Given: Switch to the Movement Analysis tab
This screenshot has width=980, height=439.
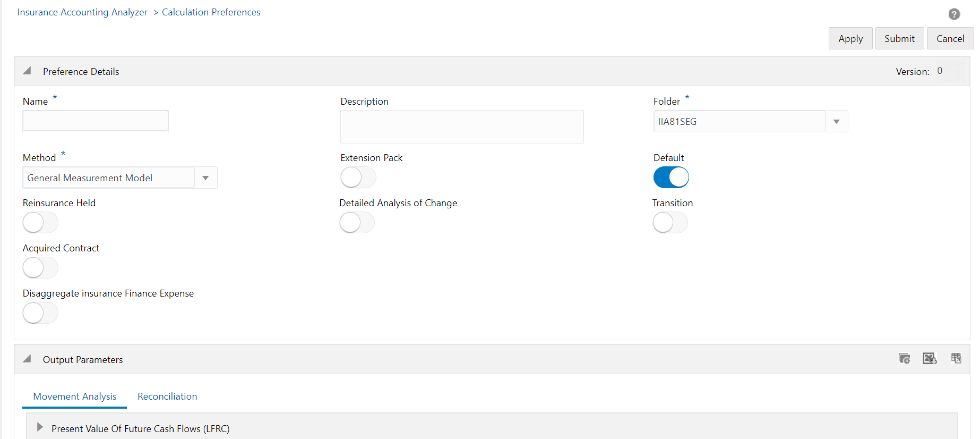Looking at the screenshot, I should pyautogui.click(x=75, y=396).
